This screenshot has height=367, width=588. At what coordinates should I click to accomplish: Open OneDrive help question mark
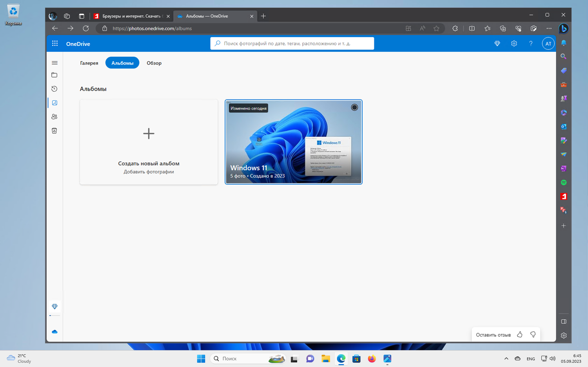tap(531, 43)
